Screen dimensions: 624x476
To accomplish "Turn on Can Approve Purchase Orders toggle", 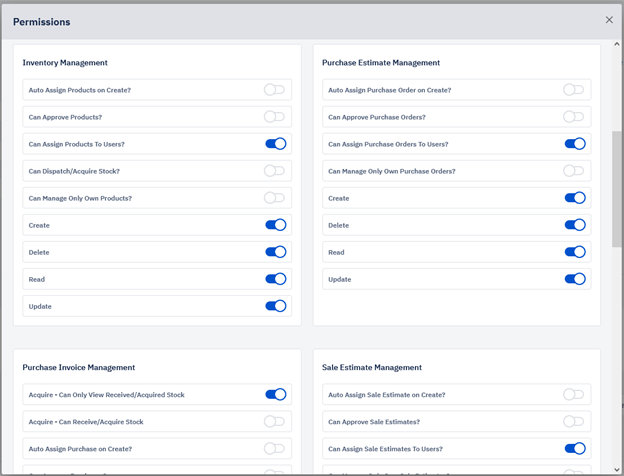I will pos(573,117).
